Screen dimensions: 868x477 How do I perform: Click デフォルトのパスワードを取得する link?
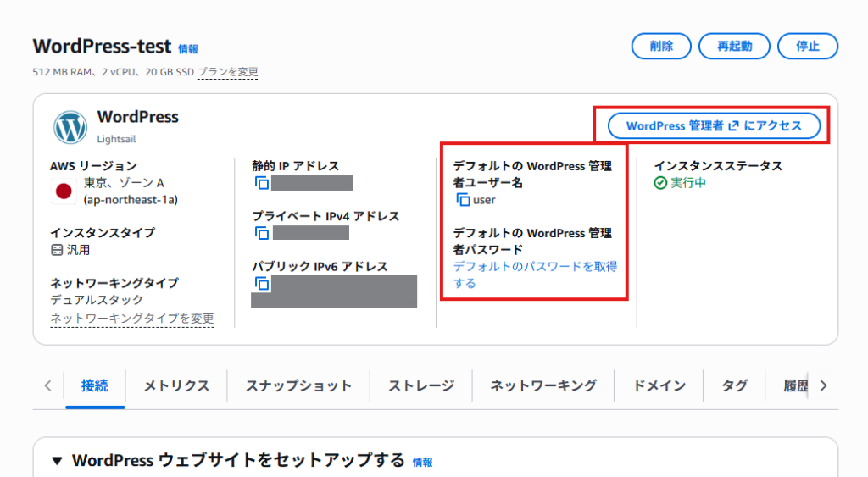tap(535, 275)
